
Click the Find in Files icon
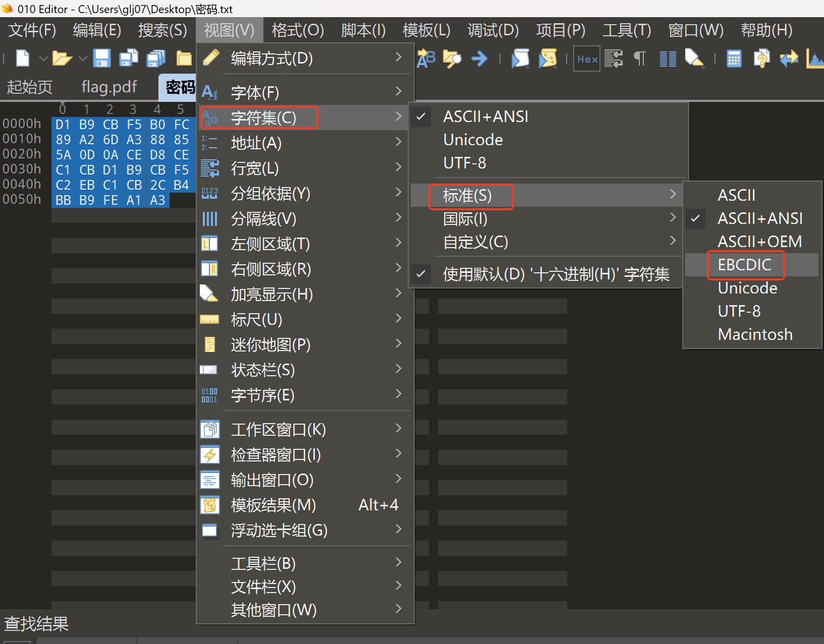pos(452,59)
